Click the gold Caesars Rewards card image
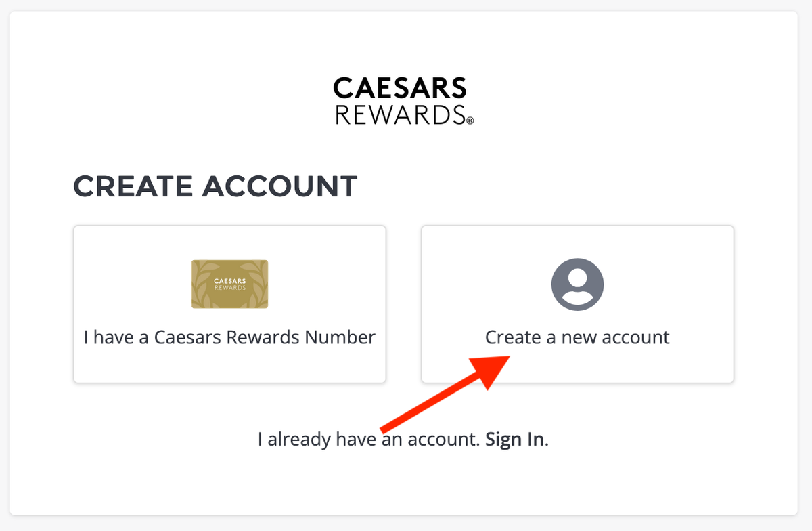This screenshot has height=531, width=812. coord(229,284)
